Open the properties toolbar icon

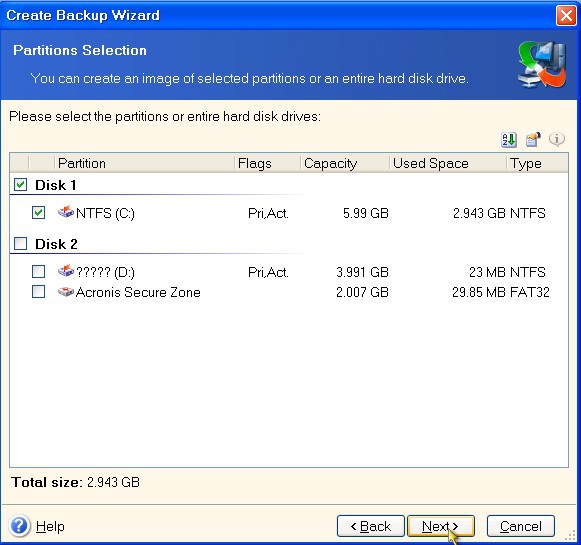pyautogui.click(x=533, y=140)
